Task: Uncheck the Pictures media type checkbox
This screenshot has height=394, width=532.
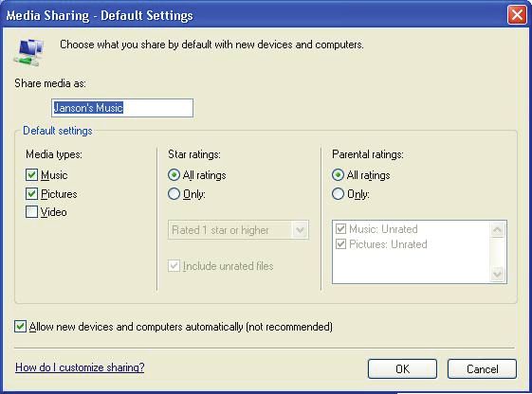Action: 31,194
